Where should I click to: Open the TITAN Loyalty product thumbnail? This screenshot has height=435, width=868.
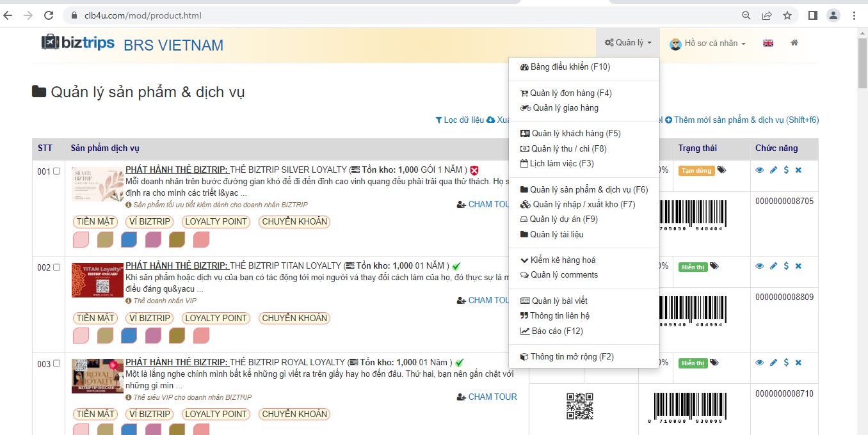point(98,280)
